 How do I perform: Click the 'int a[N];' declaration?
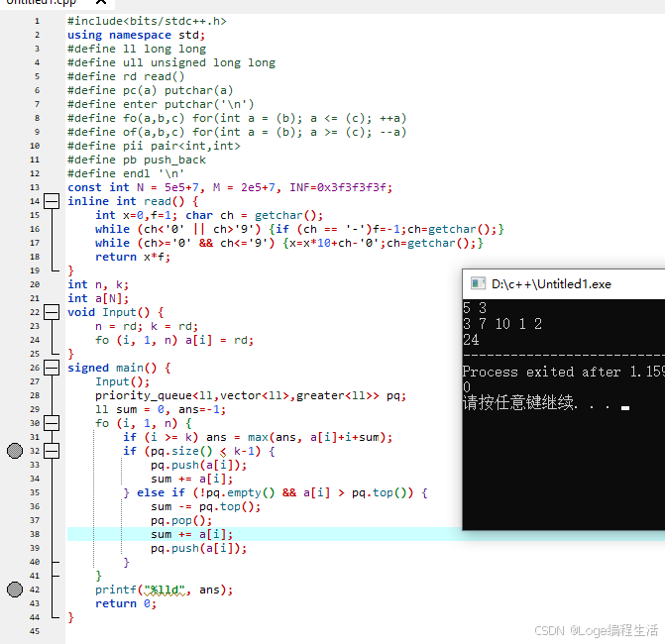coord(98,298)
